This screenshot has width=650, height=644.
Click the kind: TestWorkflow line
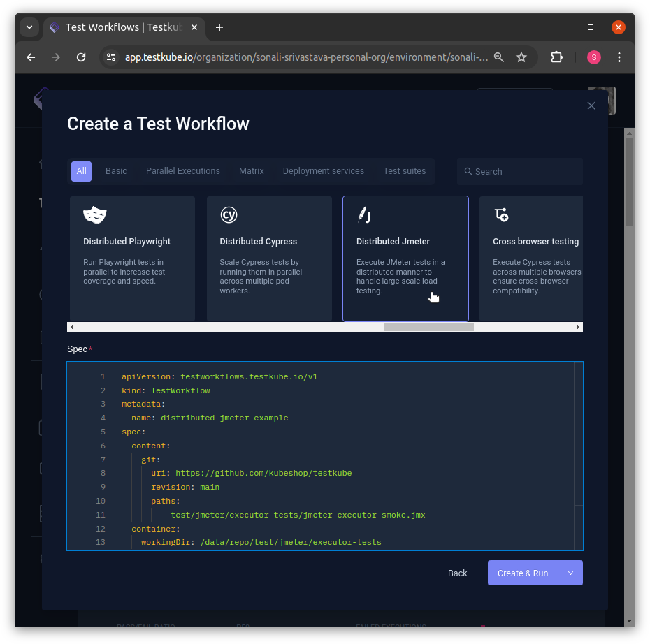[x=166, y=390]
